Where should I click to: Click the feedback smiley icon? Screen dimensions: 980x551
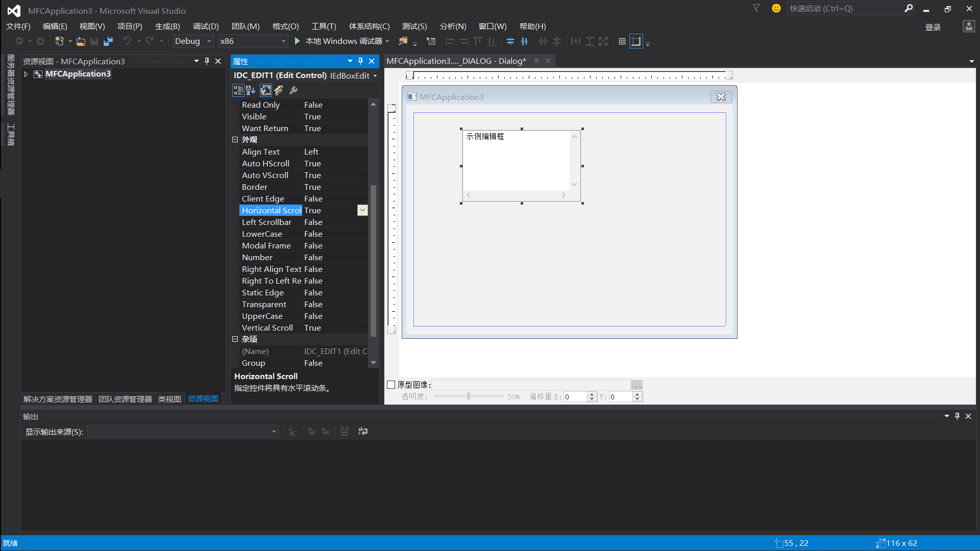[x=776, y=8]
